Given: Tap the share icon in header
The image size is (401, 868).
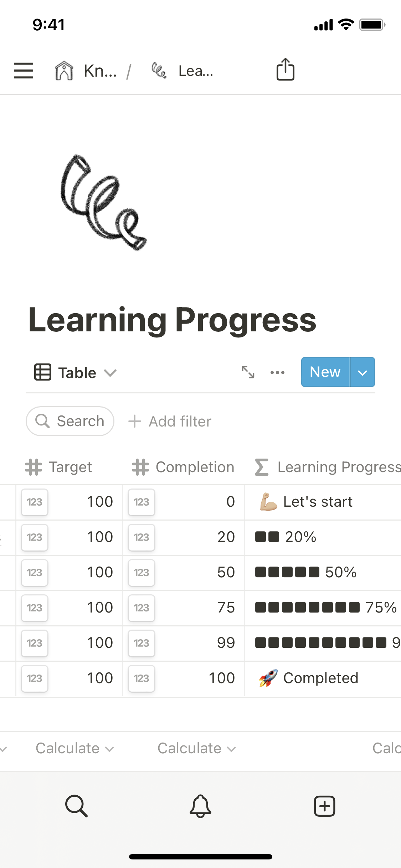Looking at the screenshot, I should point(285,69).
